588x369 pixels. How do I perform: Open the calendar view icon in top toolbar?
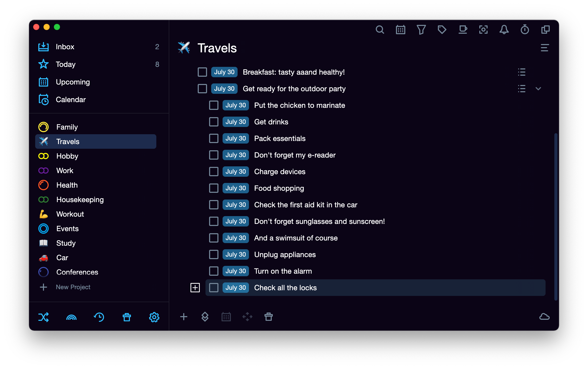click(x=400, y=30)
